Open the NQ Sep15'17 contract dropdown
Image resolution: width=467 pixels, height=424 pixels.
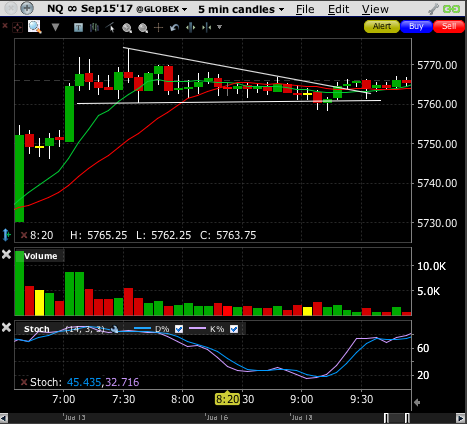pyautogui.click(x=117, y=9)
